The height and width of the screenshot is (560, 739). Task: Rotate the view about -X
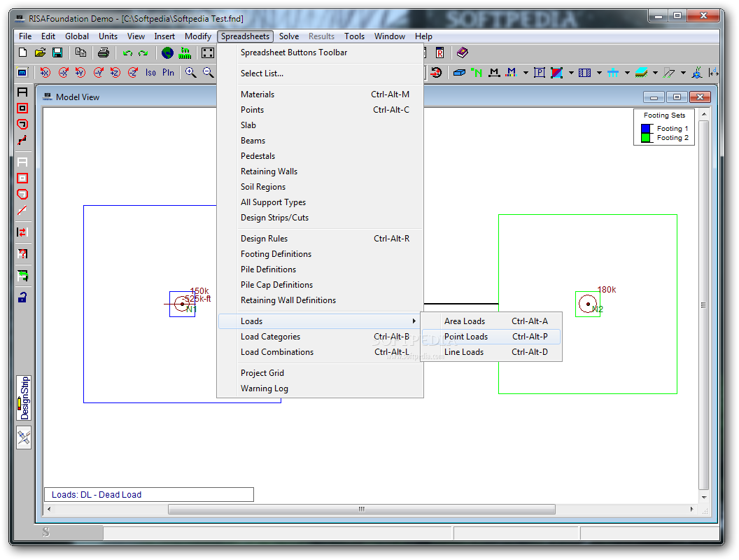tap(63, 73)
